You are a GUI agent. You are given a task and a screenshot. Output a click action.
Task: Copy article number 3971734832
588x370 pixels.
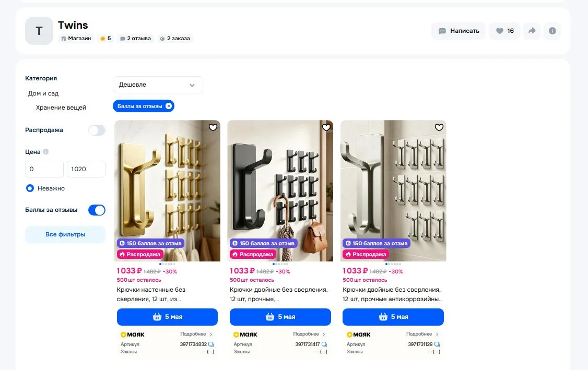(x=211, y=344)
